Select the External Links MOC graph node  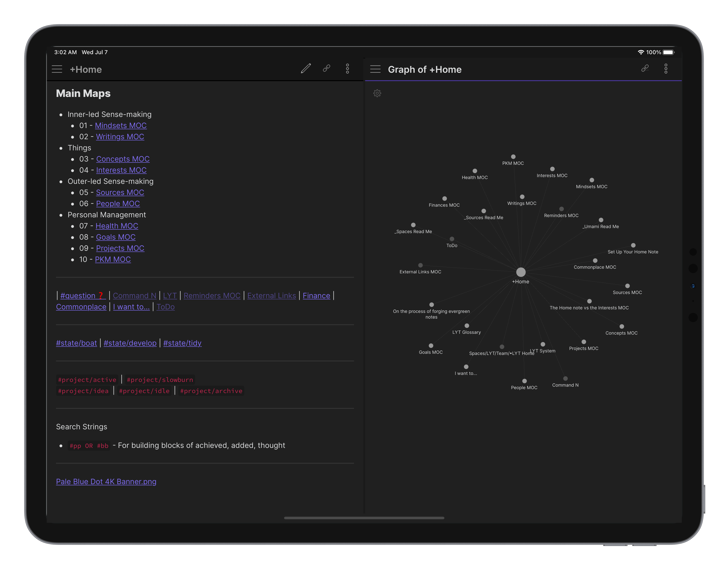coord(420,266)
